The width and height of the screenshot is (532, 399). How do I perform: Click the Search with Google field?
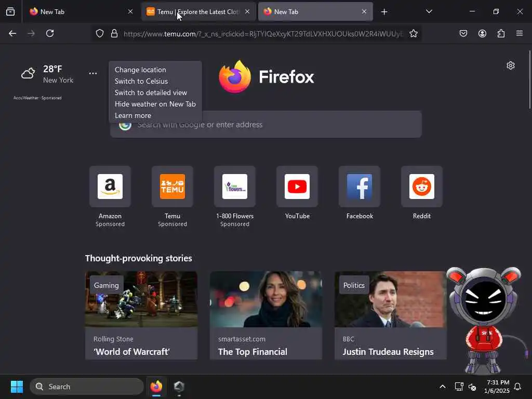[x=266, y=125]
